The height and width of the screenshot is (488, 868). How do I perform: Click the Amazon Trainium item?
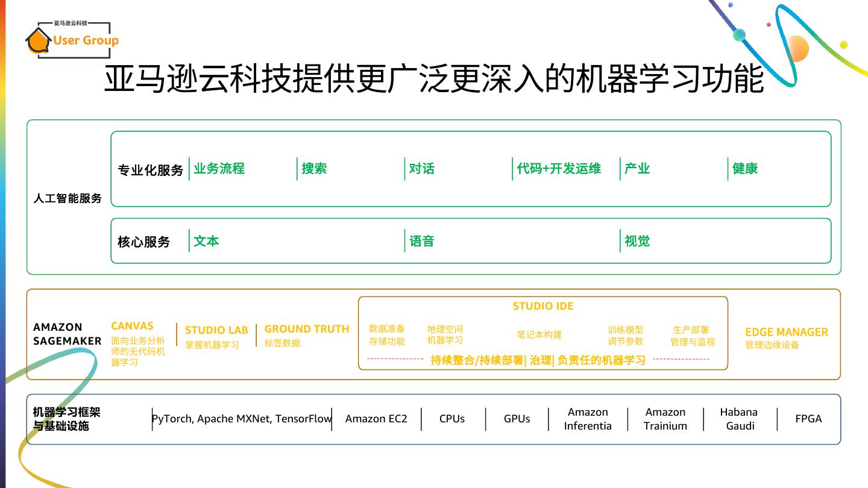tap(665, 419)
